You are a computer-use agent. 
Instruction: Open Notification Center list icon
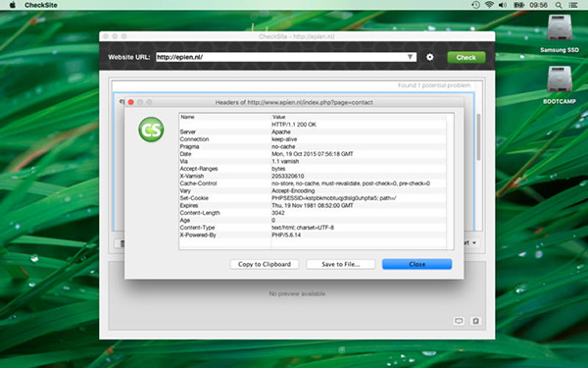click(x=573, y=5)
